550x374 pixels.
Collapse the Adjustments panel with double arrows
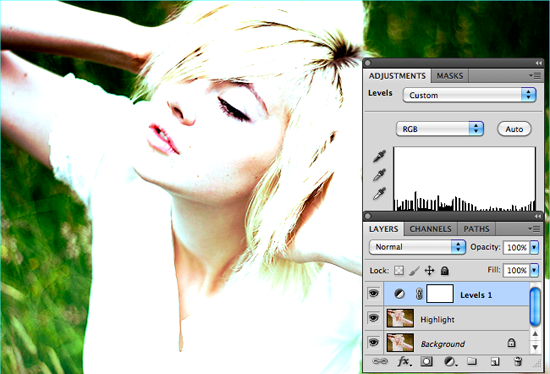click(x=538, y=63)
